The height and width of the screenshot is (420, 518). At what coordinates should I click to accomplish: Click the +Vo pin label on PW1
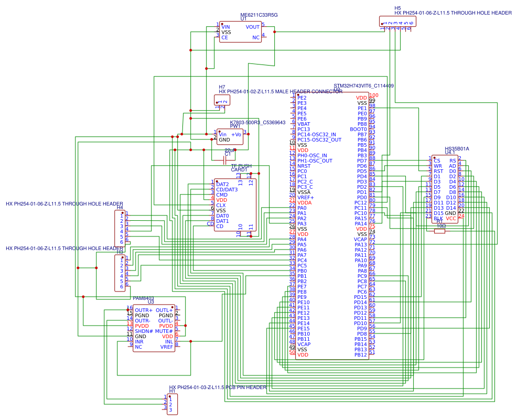pyautogui.click(x=236, y=134)
